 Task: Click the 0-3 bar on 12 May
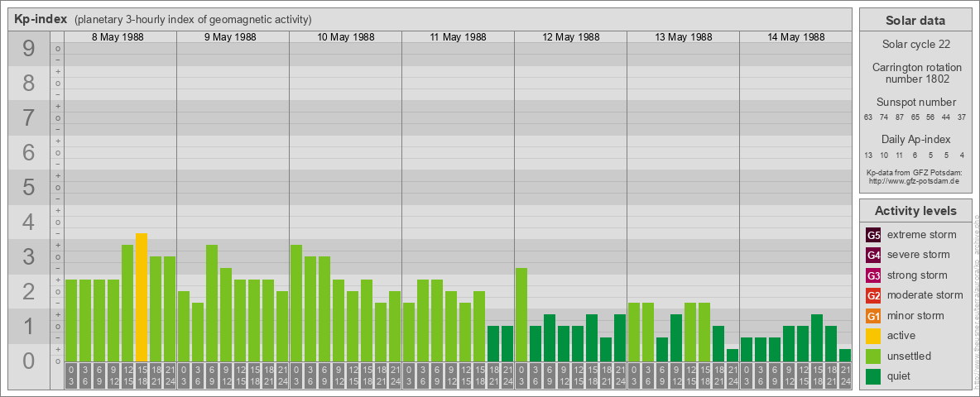521,314
